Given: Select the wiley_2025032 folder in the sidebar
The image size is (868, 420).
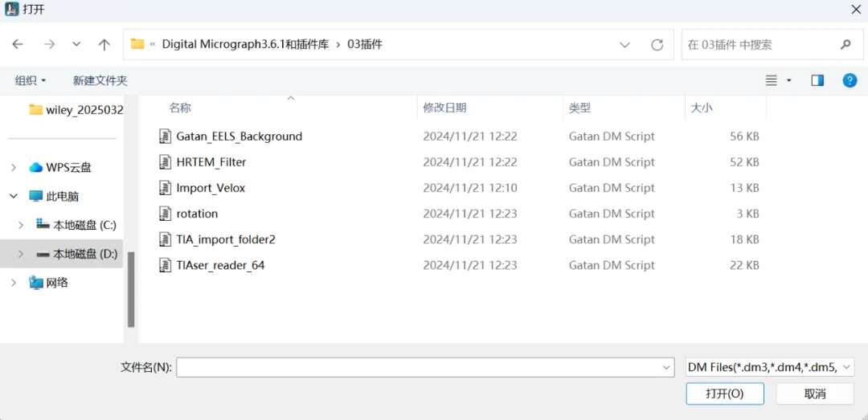Looking at the screenshot, I should coord(76,109).
